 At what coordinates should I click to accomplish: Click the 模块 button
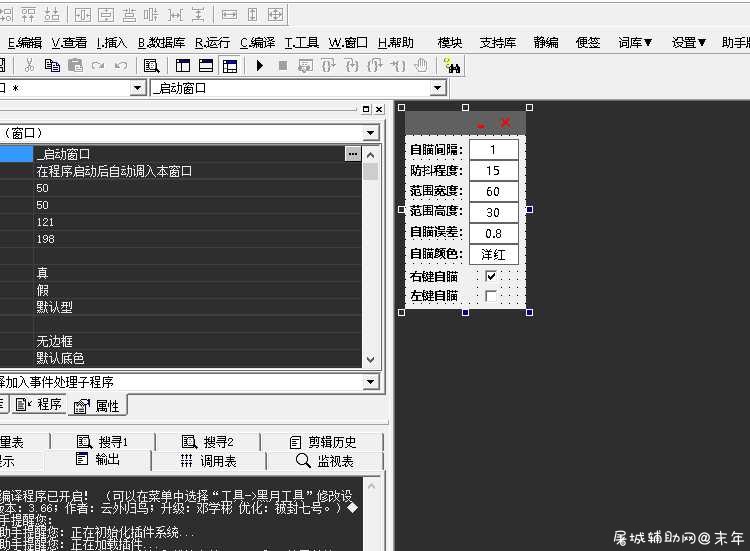pyautogui.click(x=450, y=43)
